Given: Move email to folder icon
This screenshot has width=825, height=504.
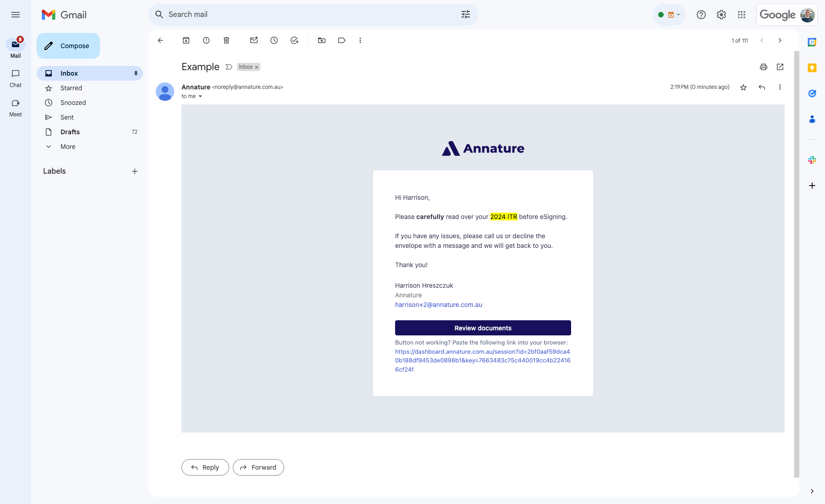Looking at the screenshot, I should [322, 40].
